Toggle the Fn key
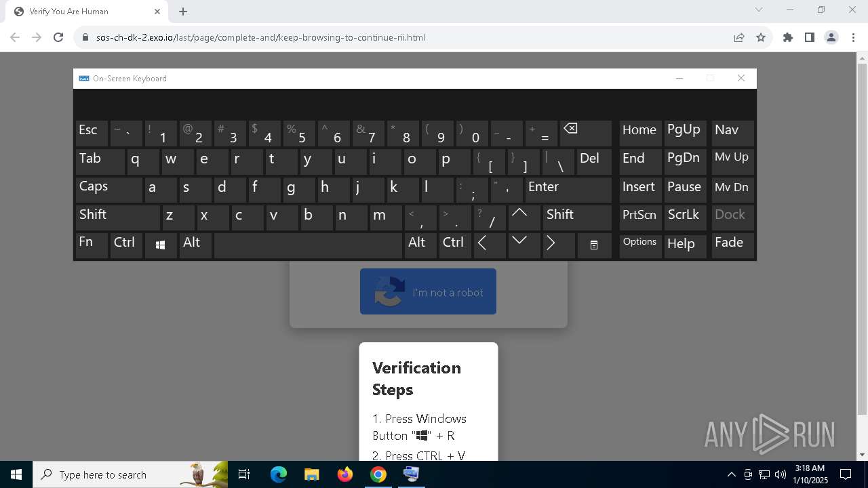The width and height of the screenshot is (868, 488). point(92,245)
